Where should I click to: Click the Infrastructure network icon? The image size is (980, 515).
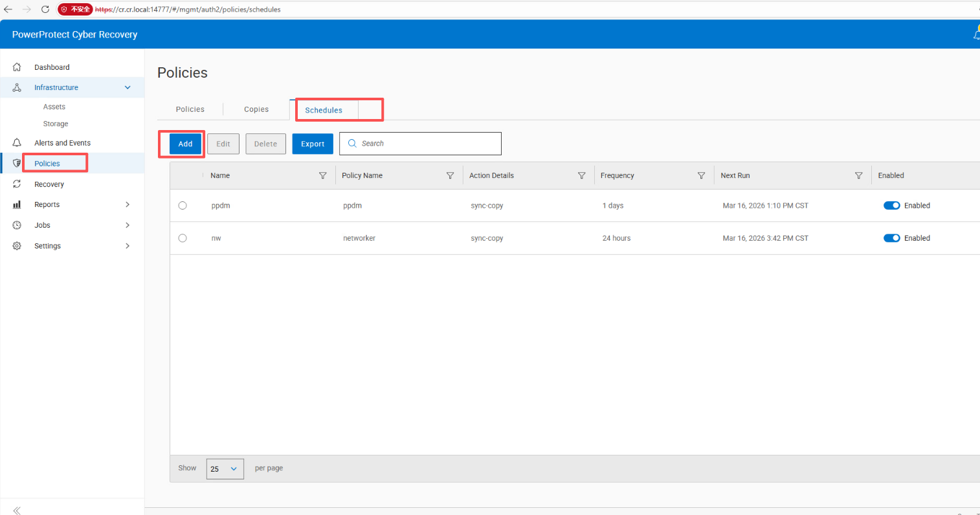tap(17, 87)
